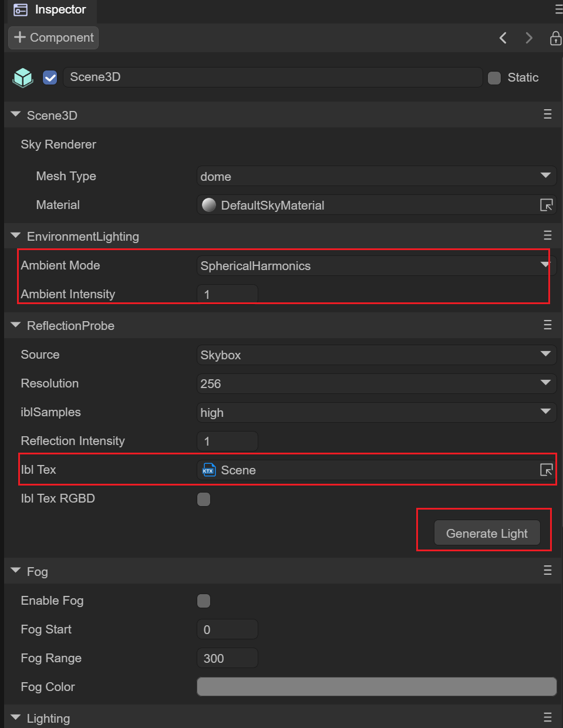The height and width of the screenshot is (728, 563).
Task: Enable the Ibl Tex RGBD checkbox
Action: (x=204, y=499)
